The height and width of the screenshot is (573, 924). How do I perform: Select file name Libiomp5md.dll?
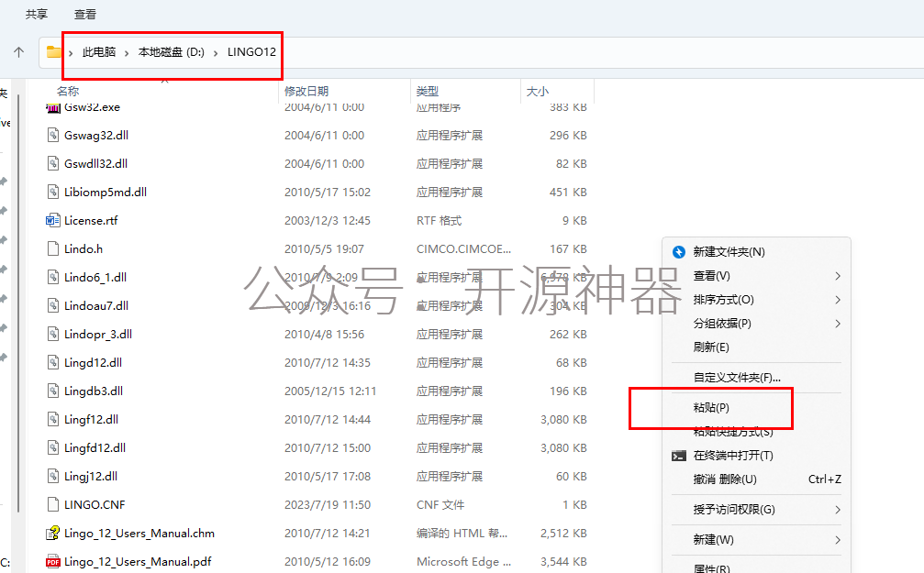pyautogui.click(x=106, y=192)
